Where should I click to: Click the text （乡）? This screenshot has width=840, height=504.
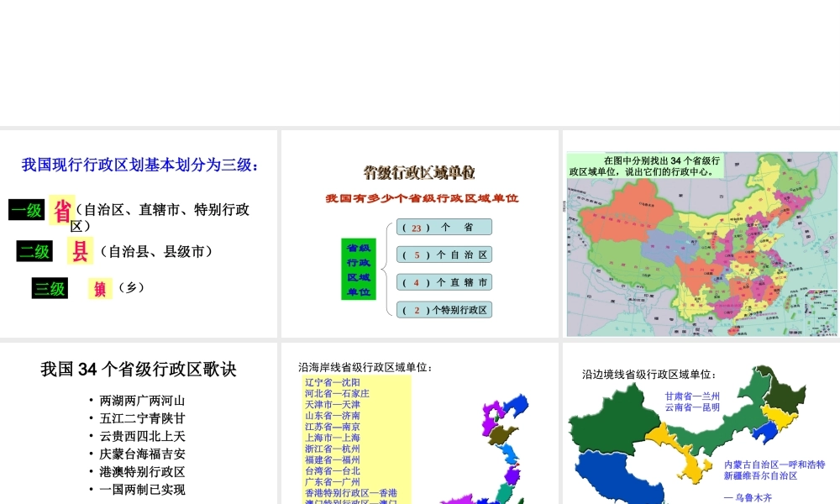(x=132, y=287)
